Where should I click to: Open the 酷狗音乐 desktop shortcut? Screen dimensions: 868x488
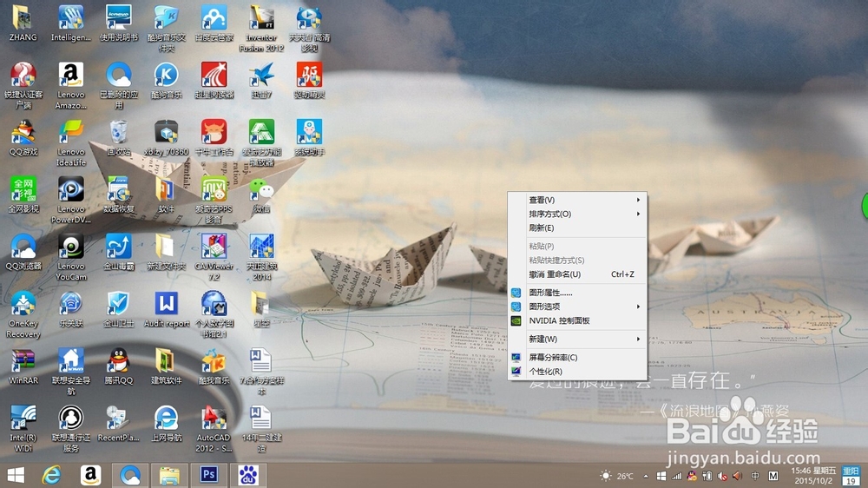(x=166, y=81)
